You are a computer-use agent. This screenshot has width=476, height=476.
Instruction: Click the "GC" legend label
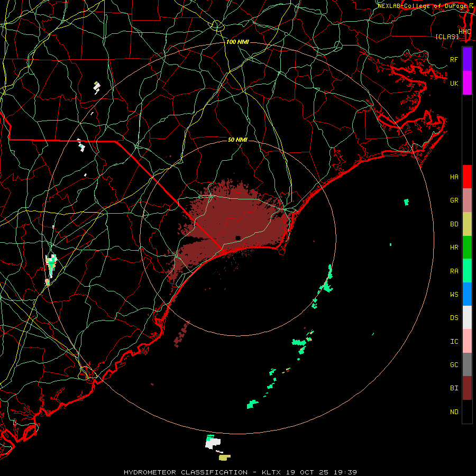454,365
